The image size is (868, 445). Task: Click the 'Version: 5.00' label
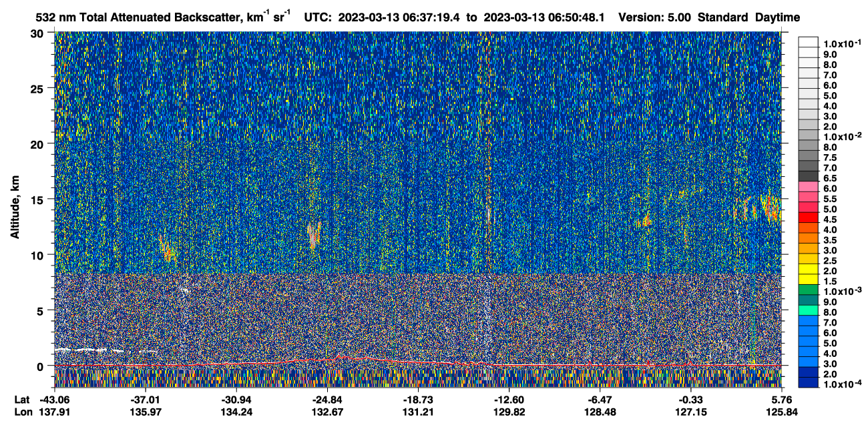tap(655, 18)
